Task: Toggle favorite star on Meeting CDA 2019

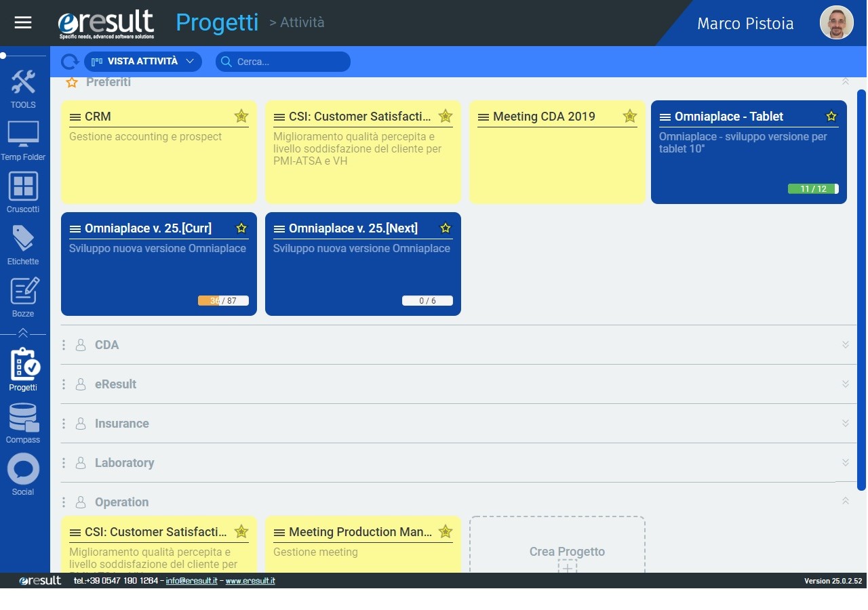Action: pyautogui.click(x=630, y=116)
